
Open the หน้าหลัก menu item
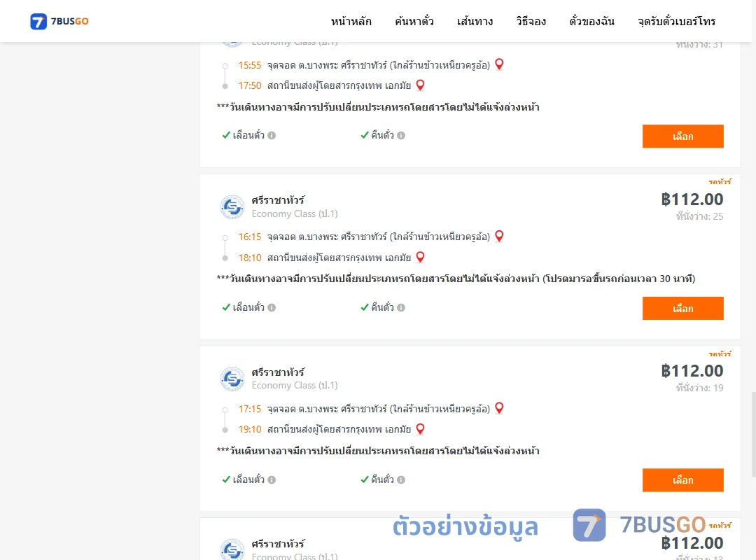pyautogui.click(x=351, y=21)
